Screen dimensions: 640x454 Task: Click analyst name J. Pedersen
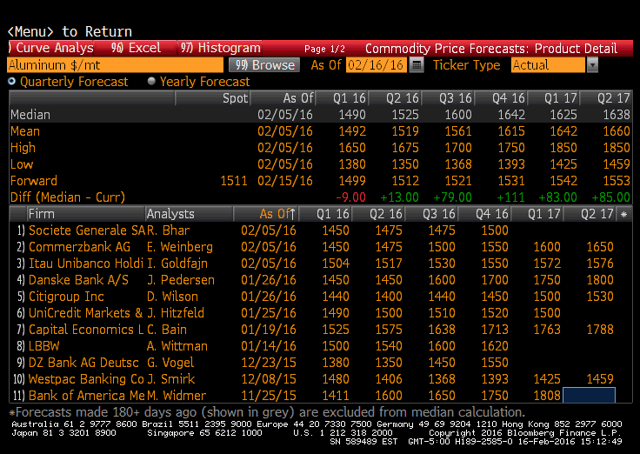[x=181, y=280]
